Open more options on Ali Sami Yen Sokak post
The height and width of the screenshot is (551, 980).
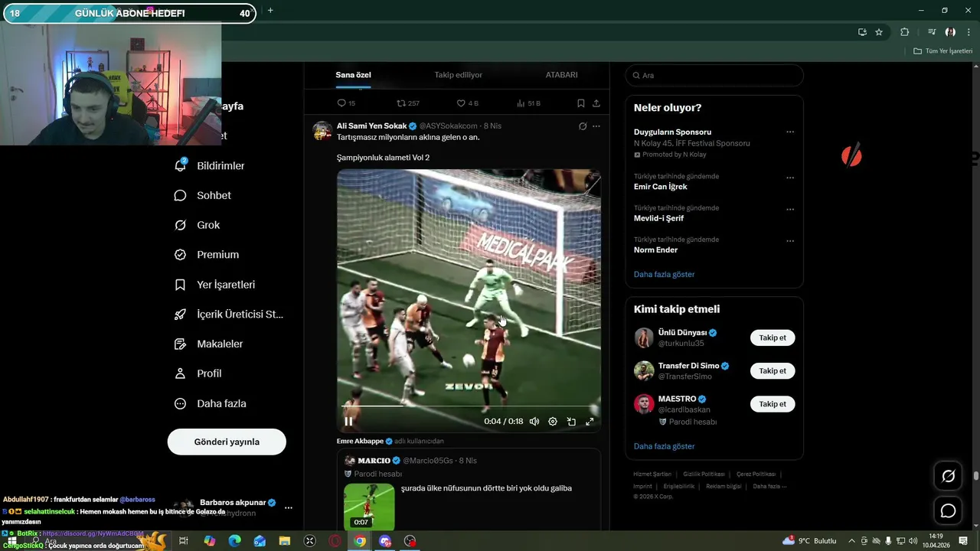[x=596, y=126]
